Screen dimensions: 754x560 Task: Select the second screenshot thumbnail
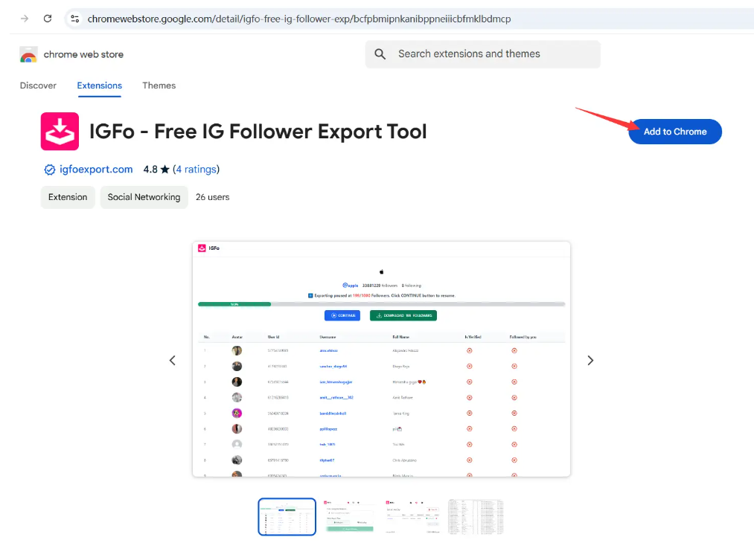[349, 517]
